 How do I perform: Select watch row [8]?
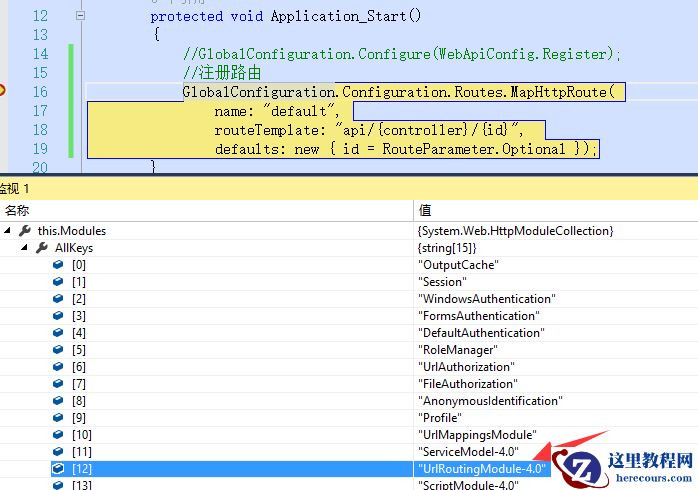[x=349, y=401]
